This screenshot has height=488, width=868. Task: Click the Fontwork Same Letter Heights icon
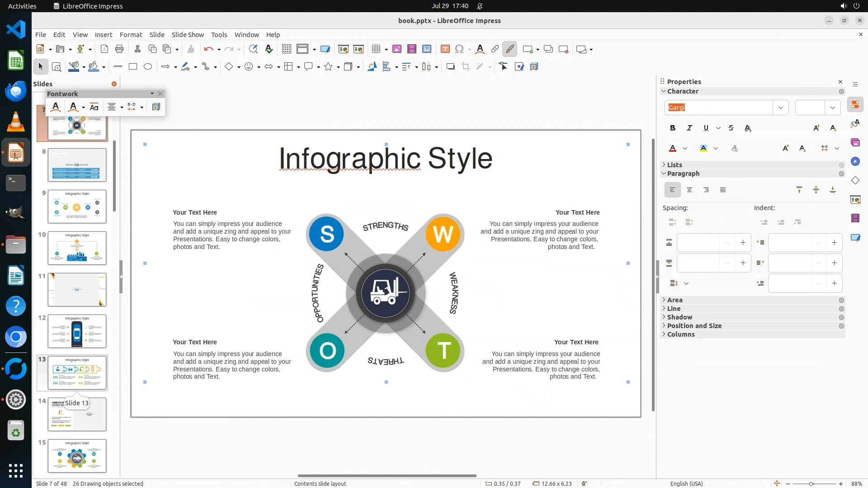pyautogui.click(x=94, y=107)
